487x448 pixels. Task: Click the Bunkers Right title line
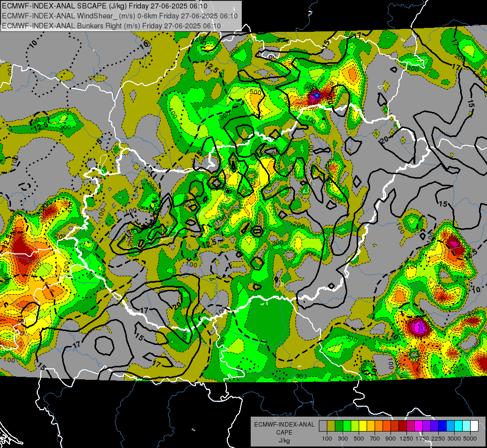pos(111,26)
